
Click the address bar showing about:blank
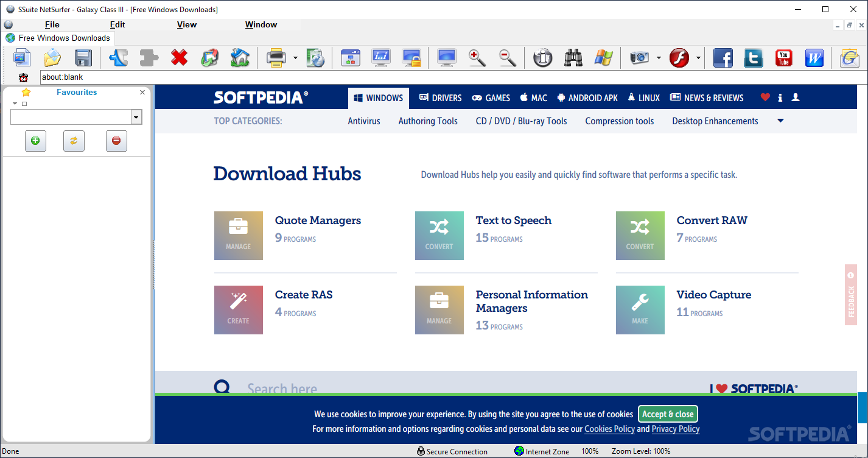click(453, 77)
